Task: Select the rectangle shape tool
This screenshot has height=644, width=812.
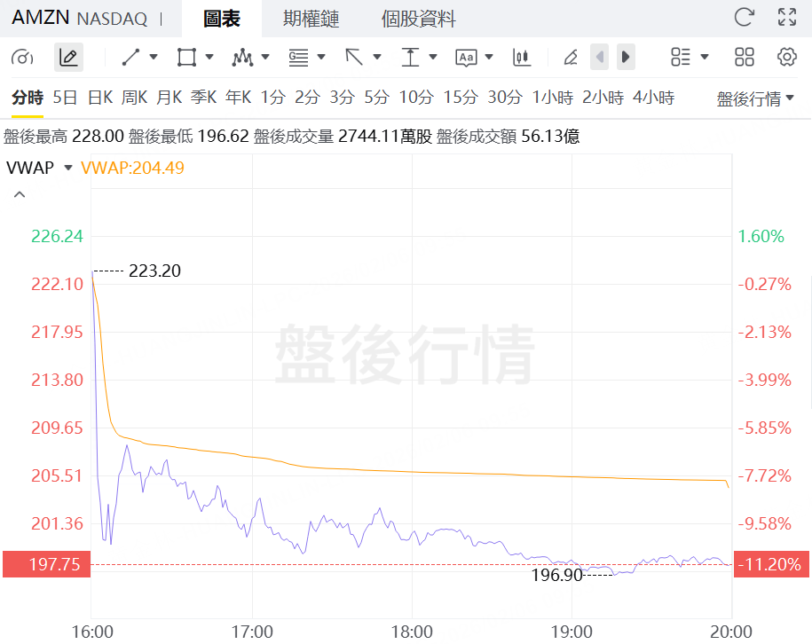Action: pyautogui.click(x=186, y=57)
